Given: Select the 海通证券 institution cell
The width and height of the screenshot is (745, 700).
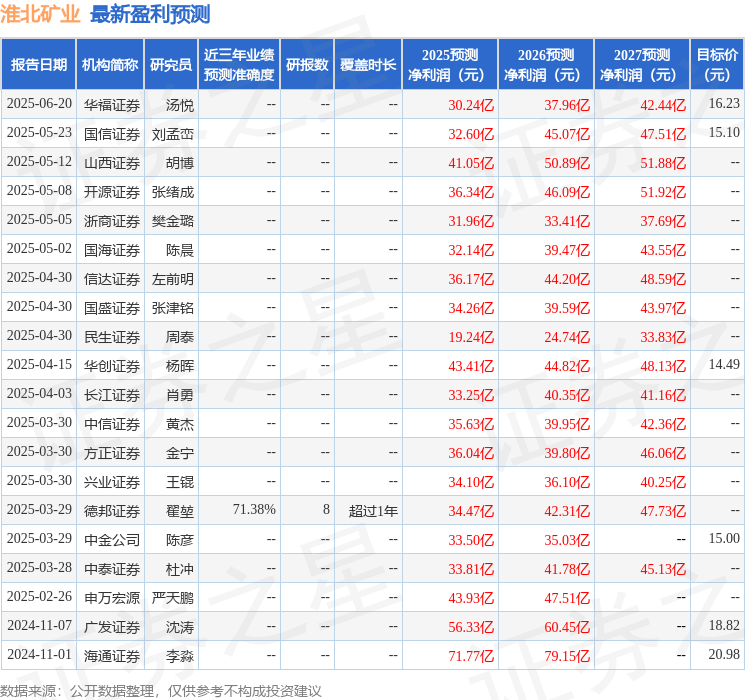Looking at the screenshot, I should point(112,656).
